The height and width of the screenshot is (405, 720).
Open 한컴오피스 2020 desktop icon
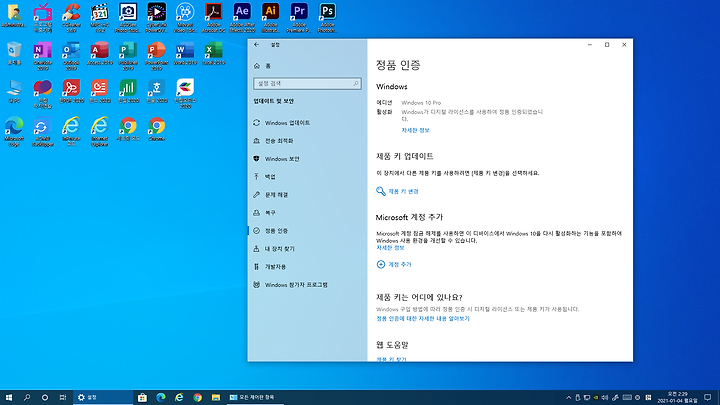[185, 94]
